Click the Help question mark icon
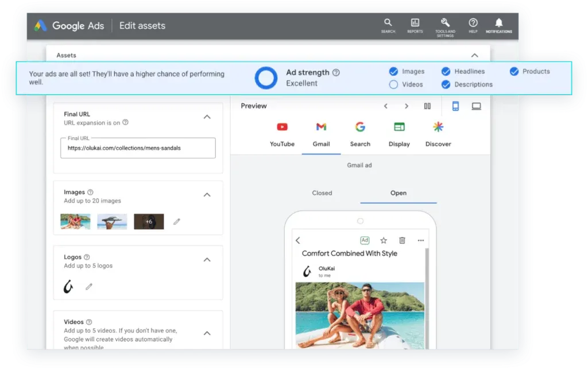Viewport: 588px width, 369px height. pyautogui.click(x=473, y=23)
